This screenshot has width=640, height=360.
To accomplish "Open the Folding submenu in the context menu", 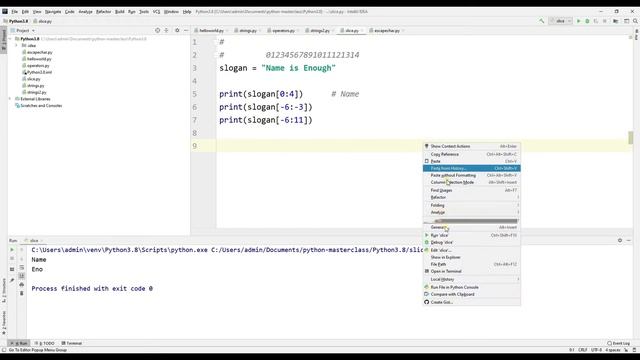I will pyautogui.click(x=471, y=205).
